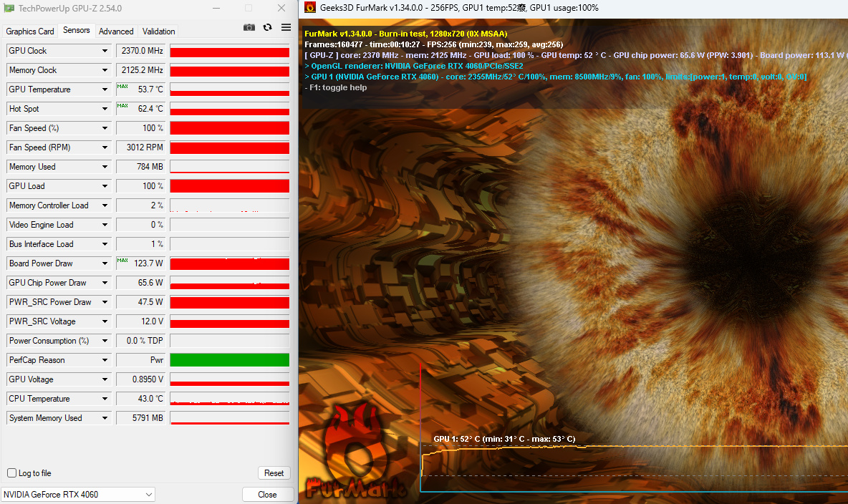This screenshot has width=848, height=504.
Task: Click the GPU-Z screenshot camera icon
Action: (249, 28)
